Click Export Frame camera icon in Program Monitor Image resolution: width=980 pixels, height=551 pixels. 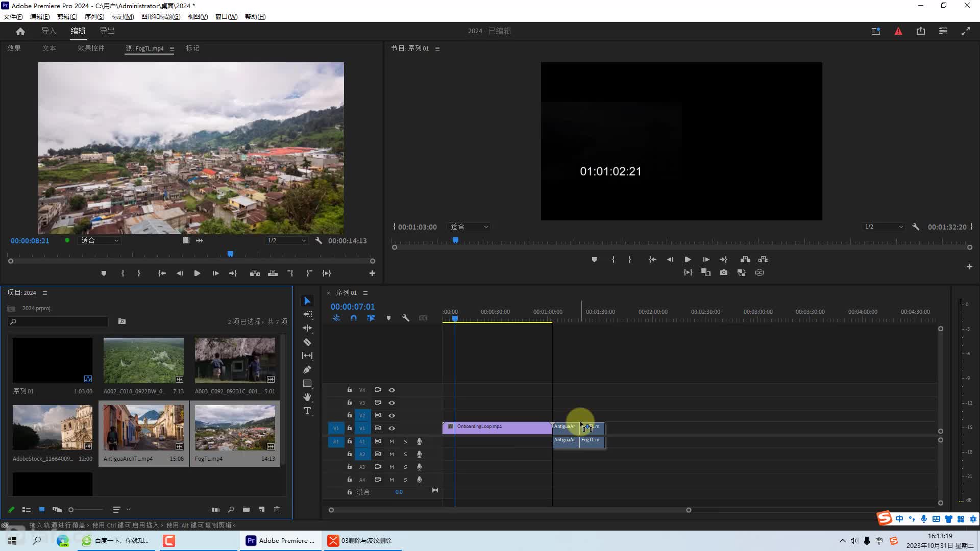(724, 272)
